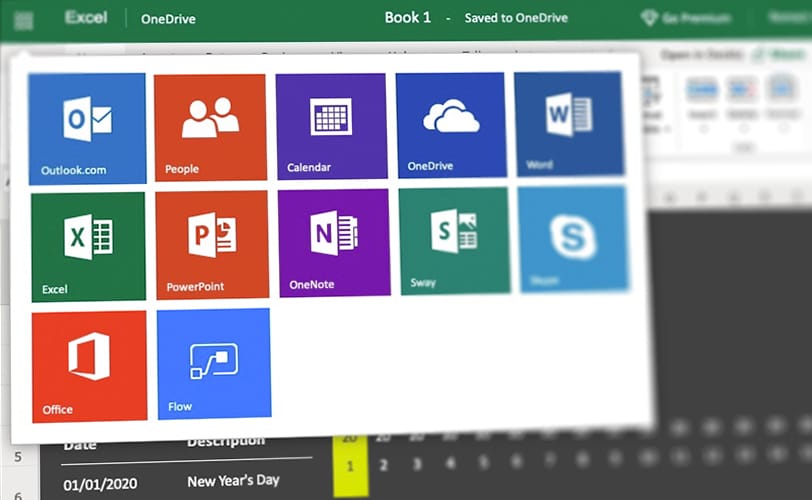The height and width of the screenshot is (500, 812).
Task: Open the Outlook.com app tile
Action: coord(87,129)
